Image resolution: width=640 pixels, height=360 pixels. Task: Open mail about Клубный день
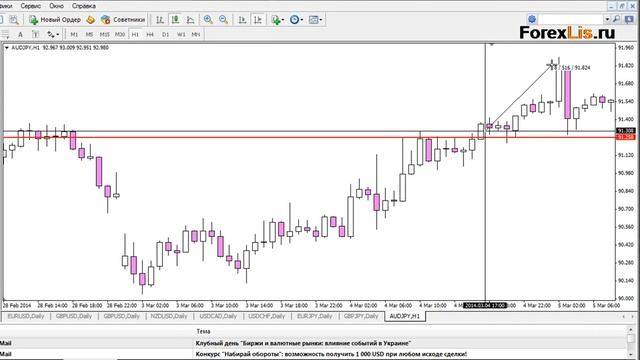point(303,343)
